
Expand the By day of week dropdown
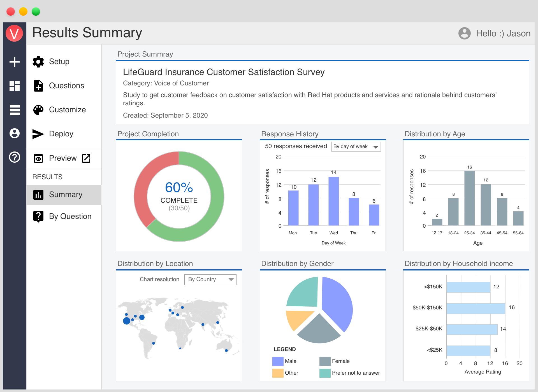click(356, 147)
